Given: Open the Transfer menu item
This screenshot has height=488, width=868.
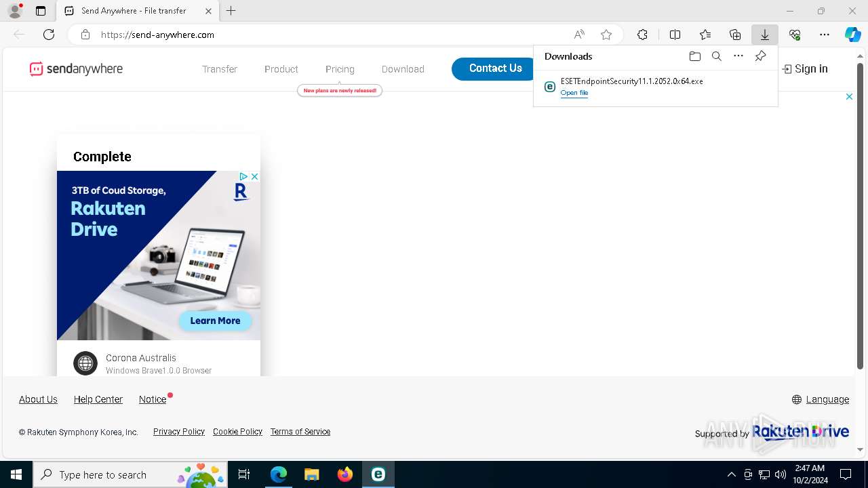Looking at the screenshot, I should (x=220, y=69).
